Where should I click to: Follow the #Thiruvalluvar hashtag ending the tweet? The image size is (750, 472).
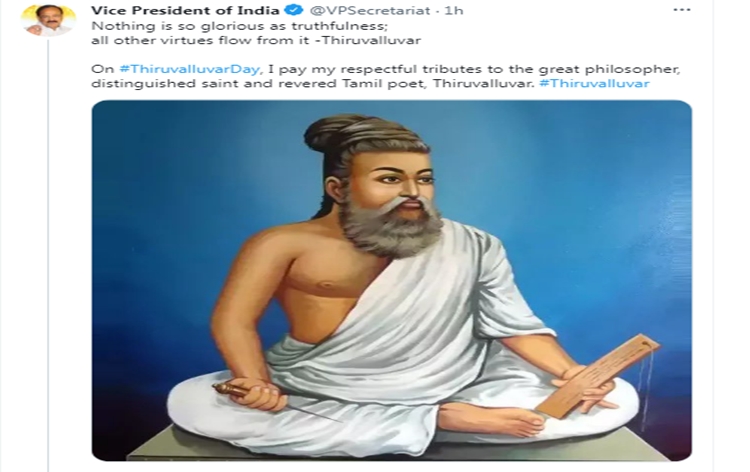point(594,83)
